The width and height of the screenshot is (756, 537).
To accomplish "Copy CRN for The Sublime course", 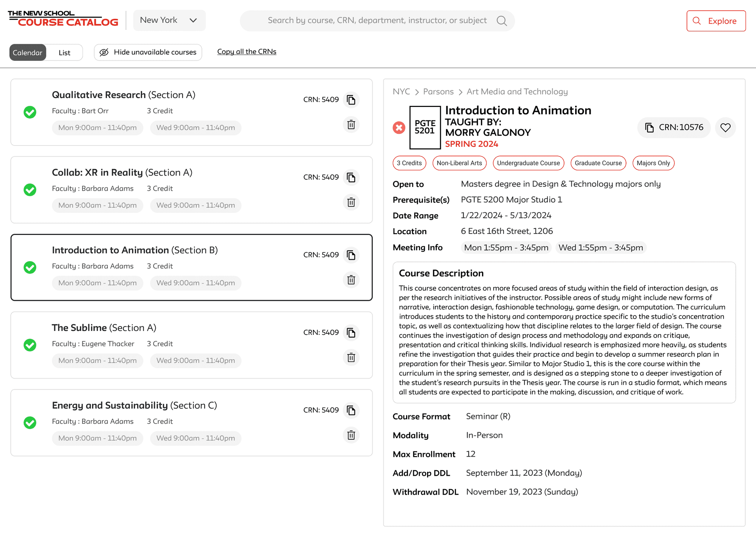I will (x=351, y=333).
